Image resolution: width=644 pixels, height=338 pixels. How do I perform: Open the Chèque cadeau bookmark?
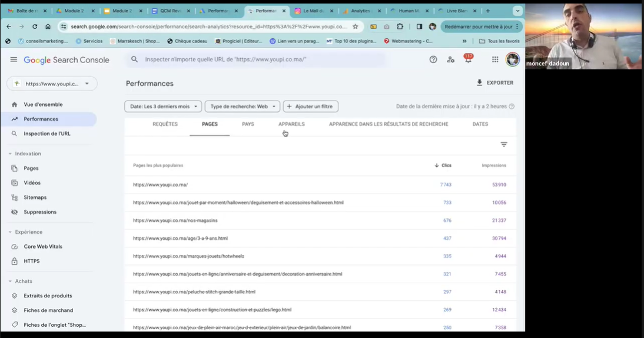187,41
